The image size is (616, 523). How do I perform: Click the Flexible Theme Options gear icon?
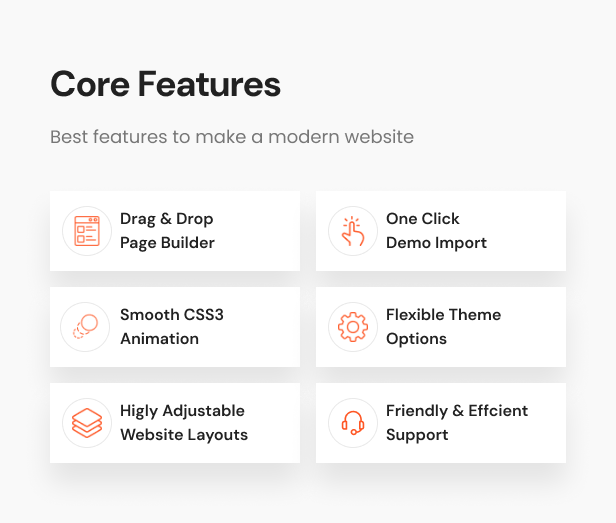(x=353, y=327)
